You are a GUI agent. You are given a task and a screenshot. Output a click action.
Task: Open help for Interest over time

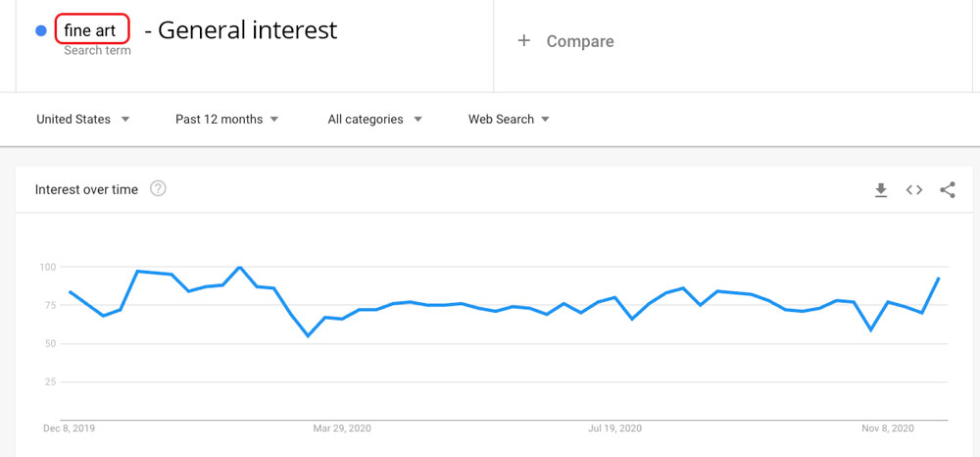click(159, 188)
